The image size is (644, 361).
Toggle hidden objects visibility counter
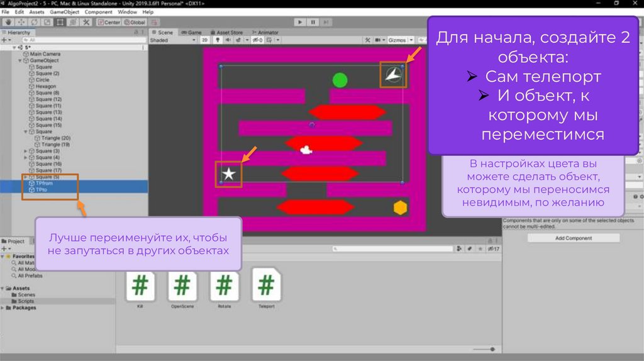pyautogui.click(x=257, y=40)
